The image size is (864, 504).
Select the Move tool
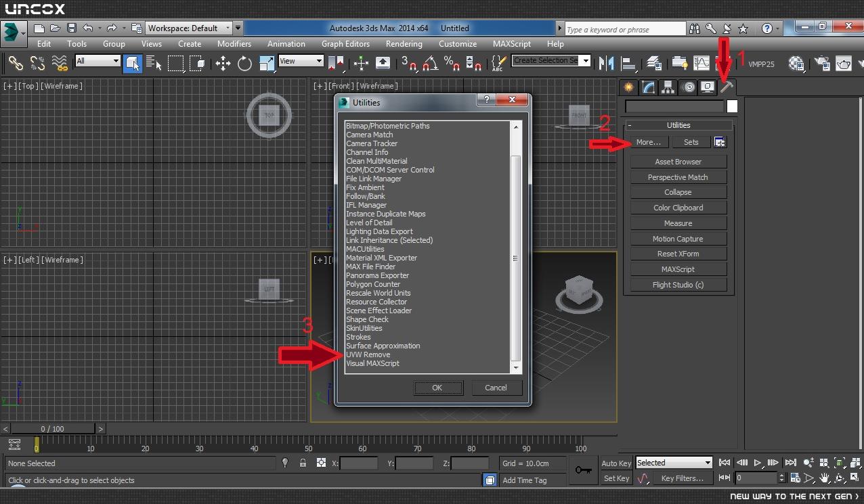[223, 64]
